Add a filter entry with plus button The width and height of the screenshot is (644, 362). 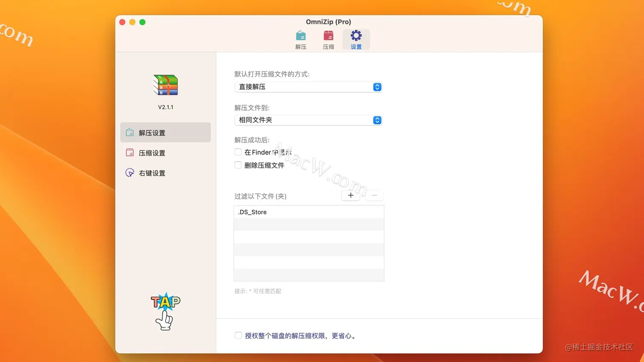(x=351, y=195)
